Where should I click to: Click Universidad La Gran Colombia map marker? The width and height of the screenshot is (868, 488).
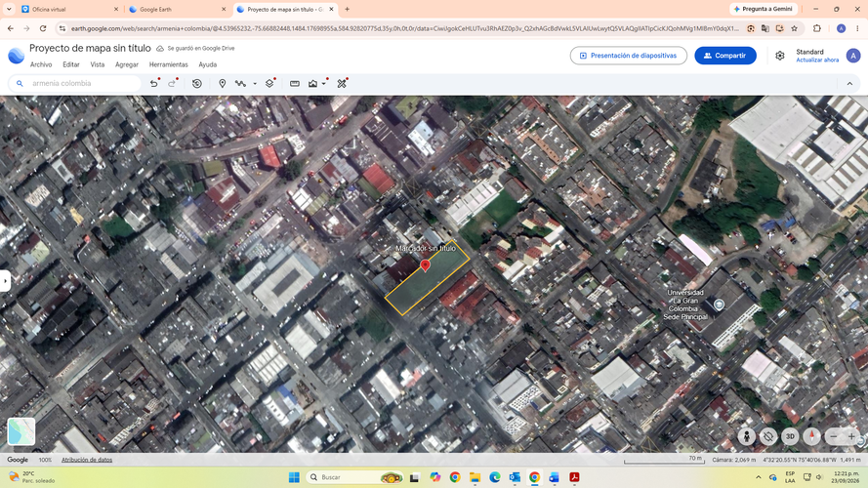click(x=719, y=305)
